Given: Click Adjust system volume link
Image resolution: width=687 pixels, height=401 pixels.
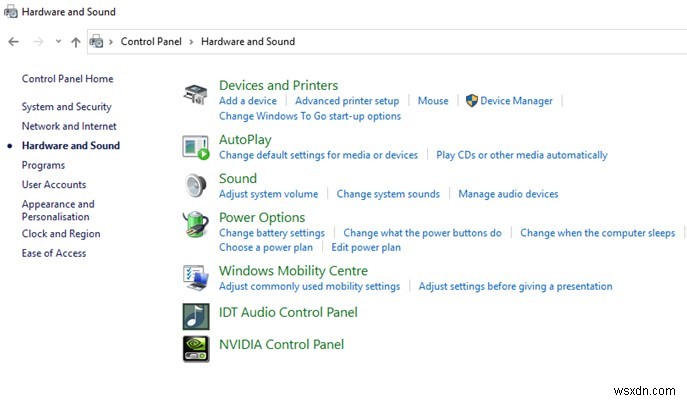Looking at the screenshot, I should click(268, 194).
